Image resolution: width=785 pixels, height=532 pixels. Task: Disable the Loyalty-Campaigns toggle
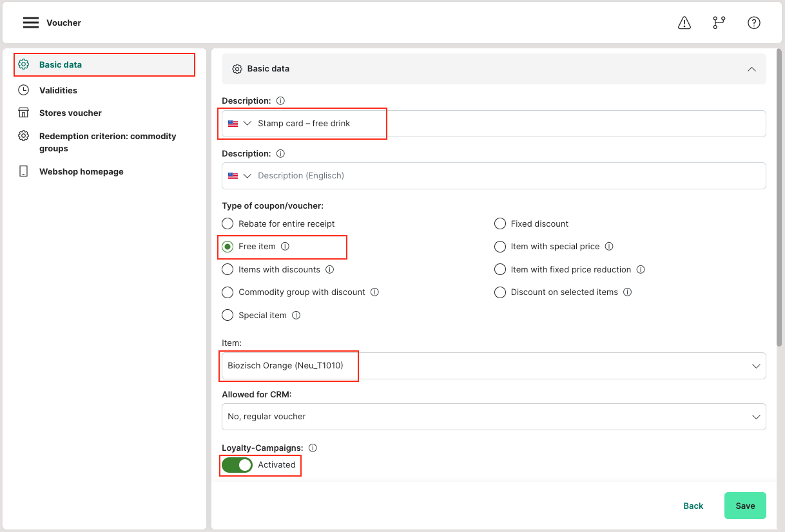point(237,465)
